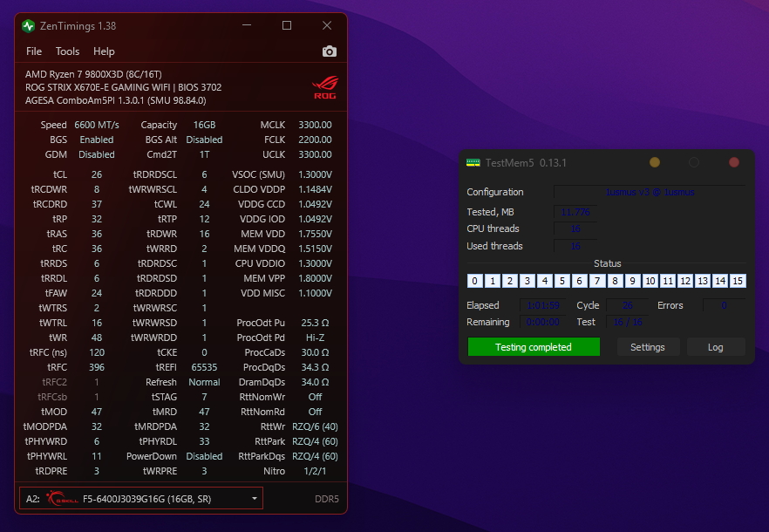The height and width of the screenshot is (532, 769).
Task: Click the Refresh Normal value
Action: click(x=204, y=382)
